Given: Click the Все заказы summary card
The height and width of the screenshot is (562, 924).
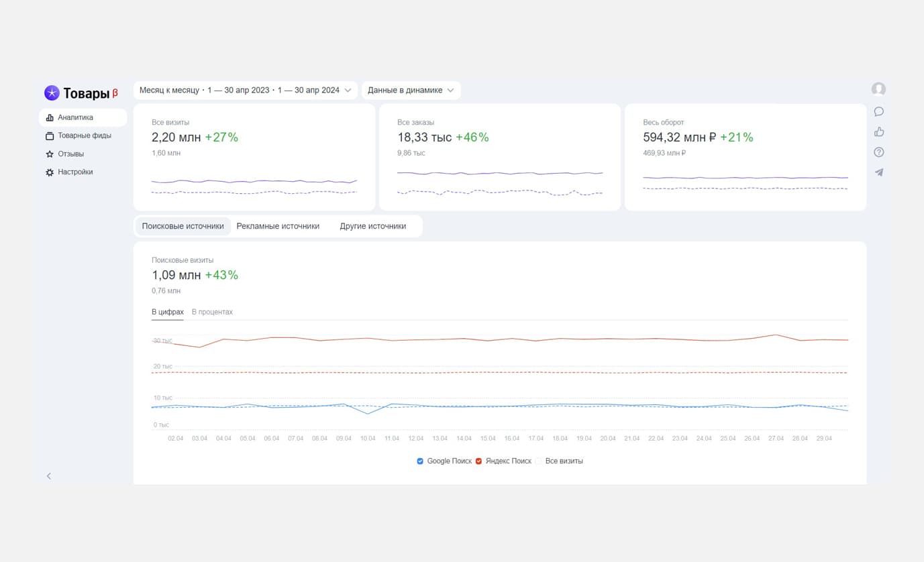Looking at the screenshot, I should click(x=500, y=157).
